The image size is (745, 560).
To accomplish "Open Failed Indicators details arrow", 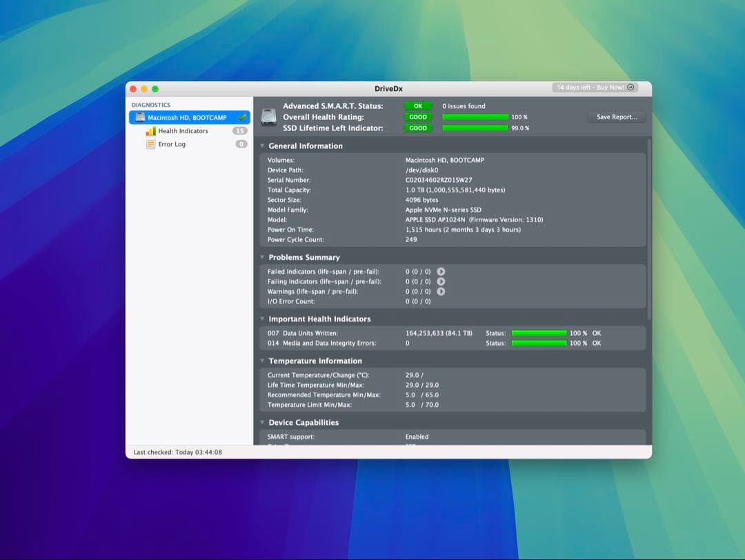I will click(441, 272).
